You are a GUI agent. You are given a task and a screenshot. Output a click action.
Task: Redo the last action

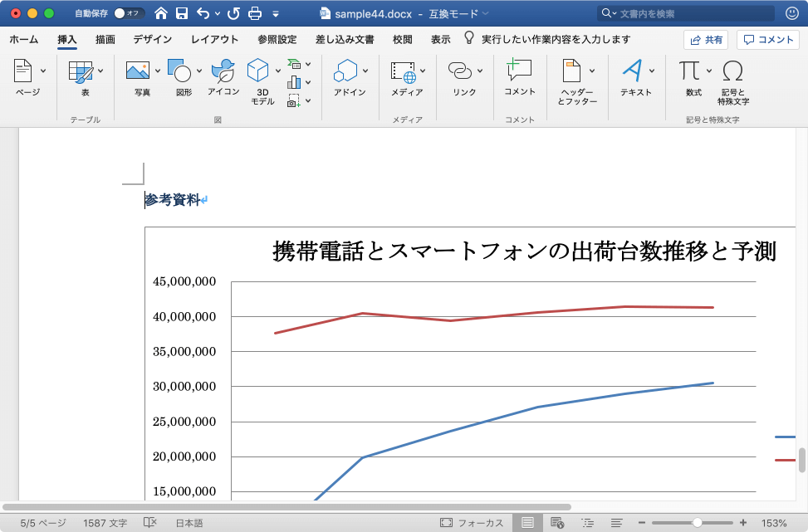point(233,13)
